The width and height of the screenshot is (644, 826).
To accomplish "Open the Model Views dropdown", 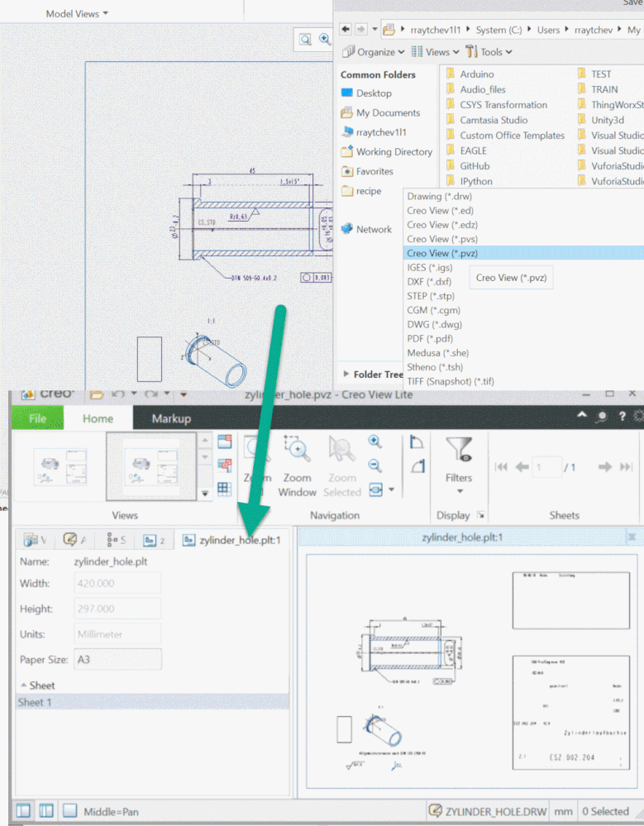I will click(77, 14).
